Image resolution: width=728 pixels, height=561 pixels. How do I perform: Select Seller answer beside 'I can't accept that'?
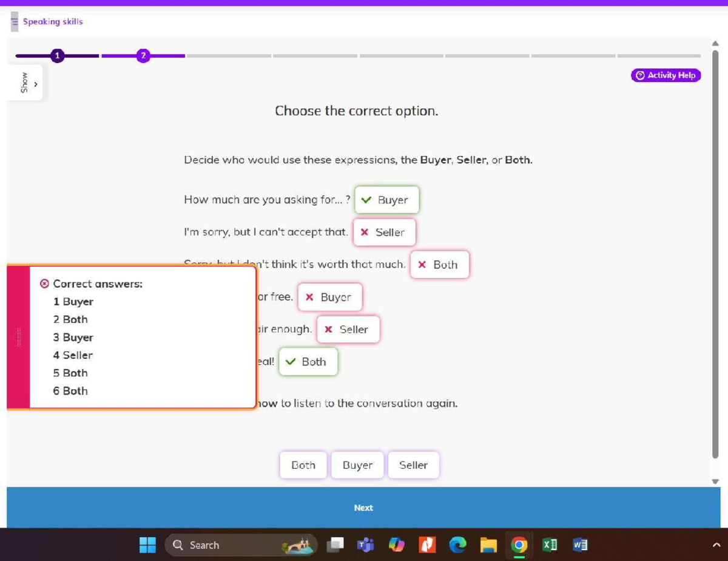pos(385,233)
